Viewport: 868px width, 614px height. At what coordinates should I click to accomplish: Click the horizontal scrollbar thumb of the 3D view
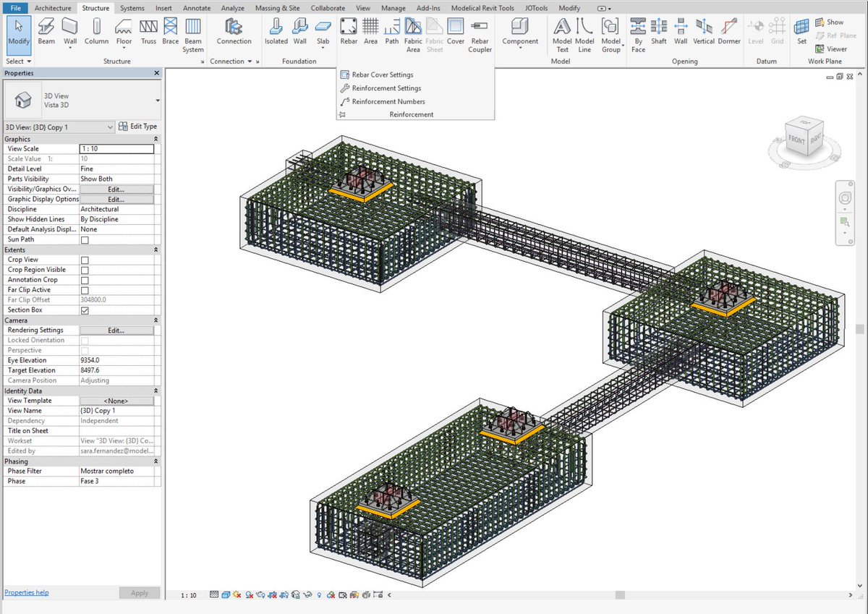(620, 594)
